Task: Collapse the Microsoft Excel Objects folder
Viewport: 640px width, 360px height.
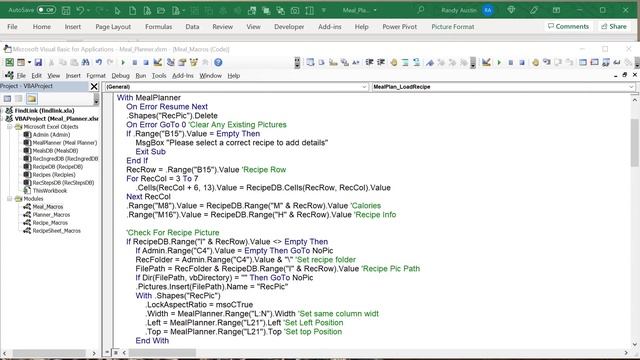Action: [x=9, y=127]
